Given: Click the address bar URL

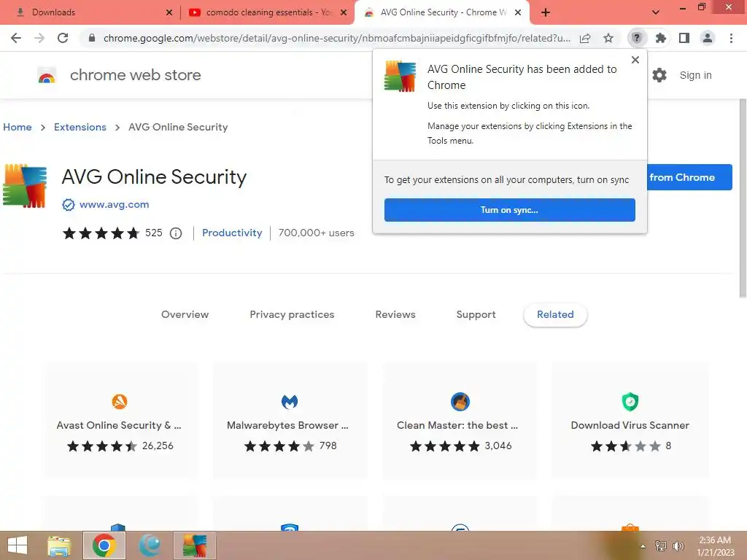Looking at the screenshot, I should point(336,38).
